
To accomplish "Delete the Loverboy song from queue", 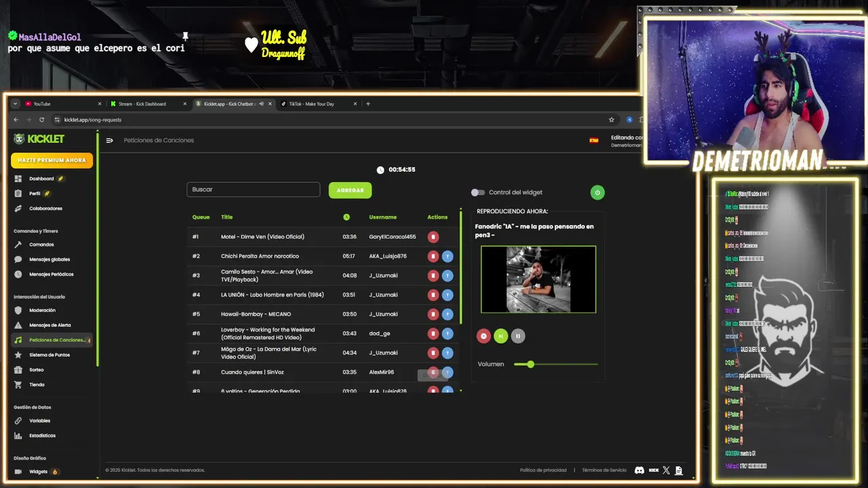I will (433, 333).
